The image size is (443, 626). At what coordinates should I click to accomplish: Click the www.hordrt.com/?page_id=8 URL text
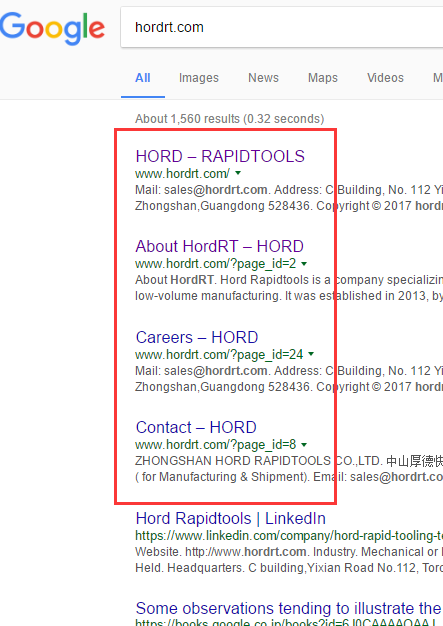[216, 444]
